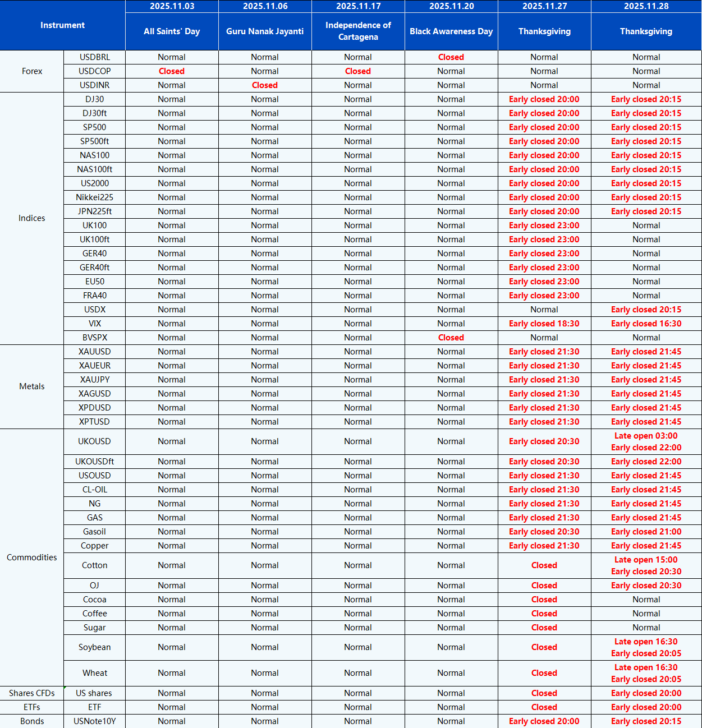Select BVSPX Closed cell under Black Awareness Day

point(451,338)
